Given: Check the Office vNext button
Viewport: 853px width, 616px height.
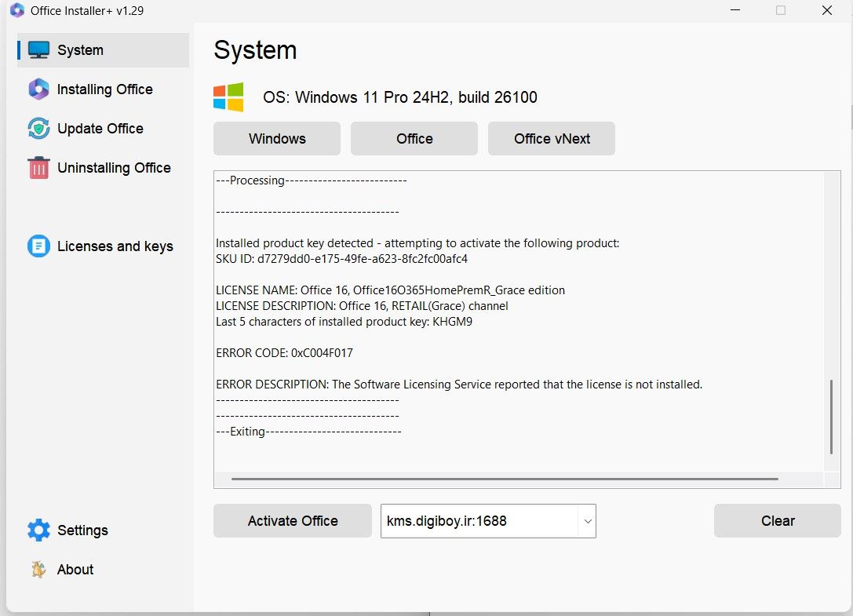Looking at the screenshot, I should point(552,139).
